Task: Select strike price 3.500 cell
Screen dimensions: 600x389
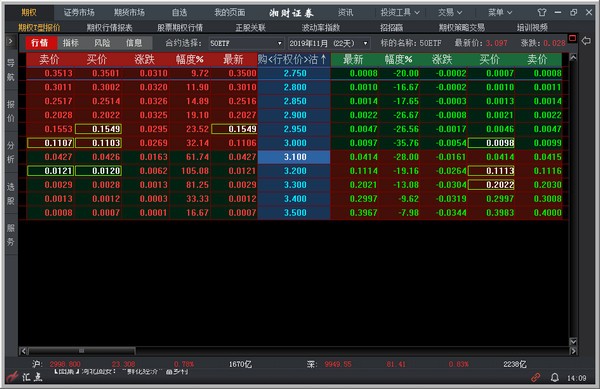Action: 294,213
